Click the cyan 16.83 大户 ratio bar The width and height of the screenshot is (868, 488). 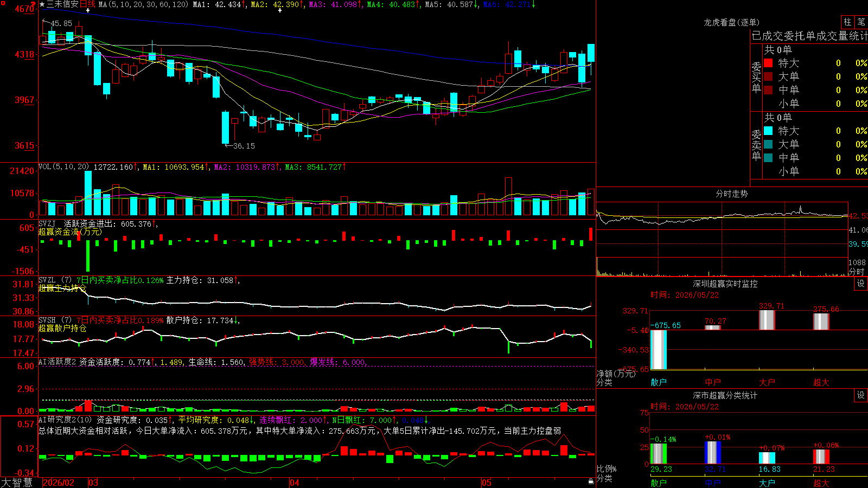pos(767,458)
